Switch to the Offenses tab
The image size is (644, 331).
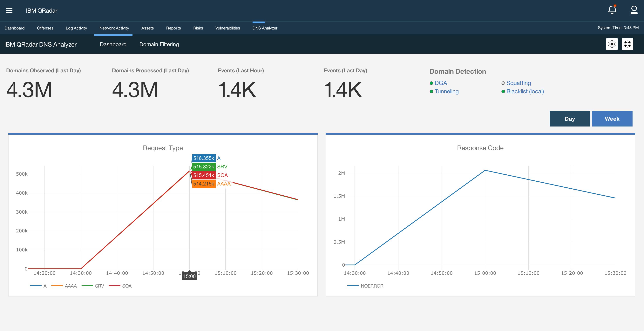click(45, 28)
